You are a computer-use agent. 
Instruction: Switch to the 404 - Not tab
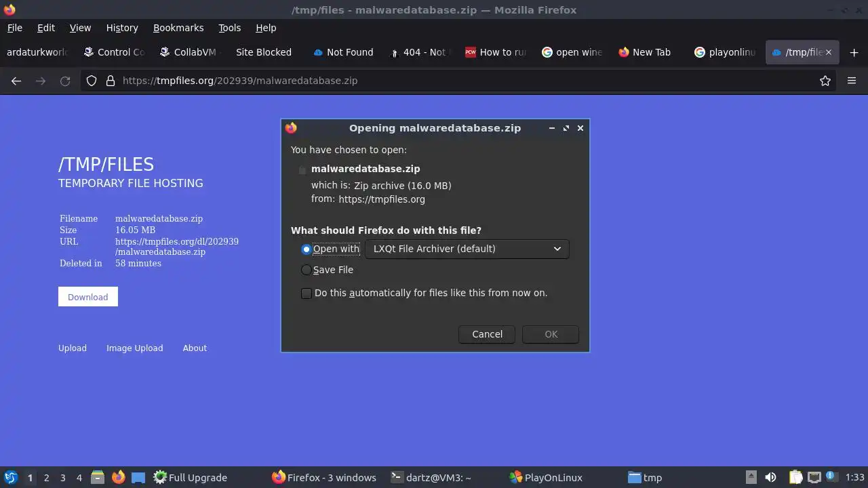pos(420,52)
